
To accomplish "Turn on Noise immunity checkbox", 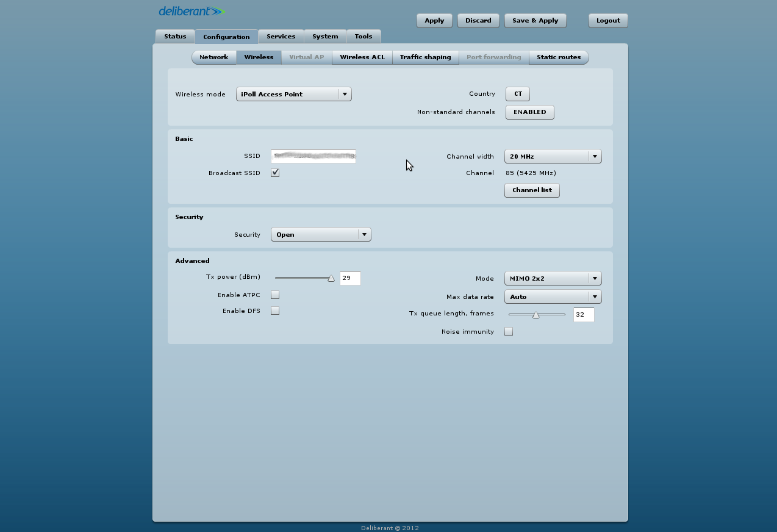I will pos(509,331).
